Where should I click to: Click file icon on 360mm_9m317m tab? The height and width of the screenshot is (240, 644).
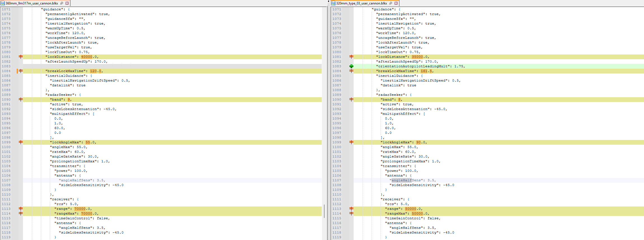3,3
